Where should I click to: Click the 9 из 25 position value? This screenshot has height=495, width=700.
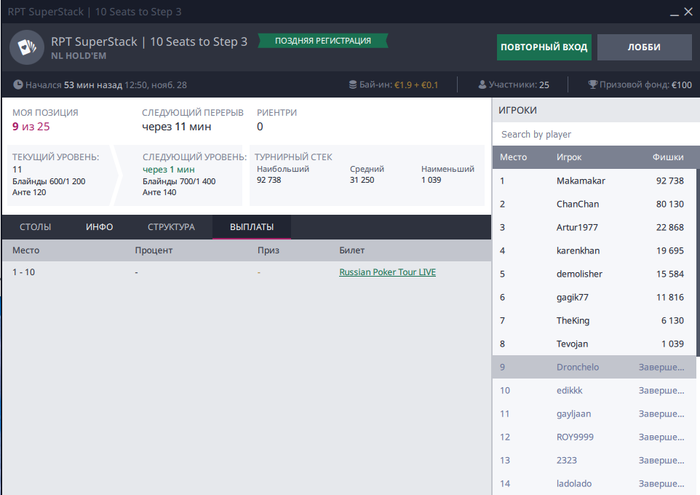click(x=31, y=127)
